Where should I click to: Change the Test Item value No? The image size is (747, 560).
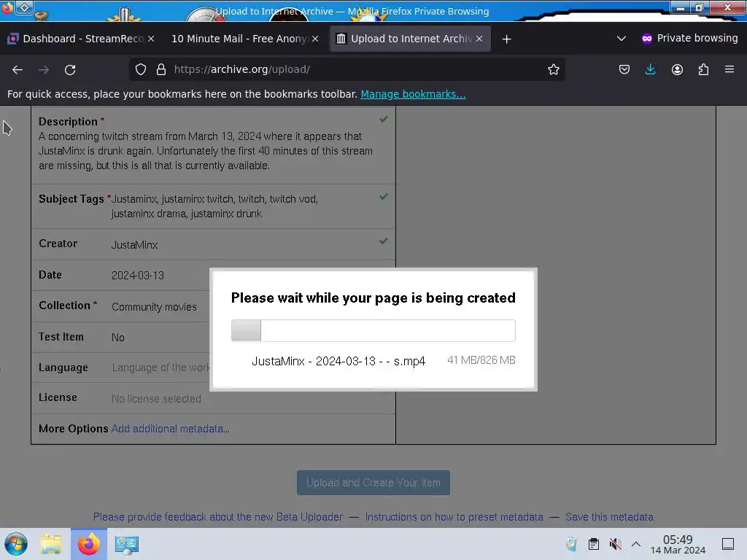(117, 337)
